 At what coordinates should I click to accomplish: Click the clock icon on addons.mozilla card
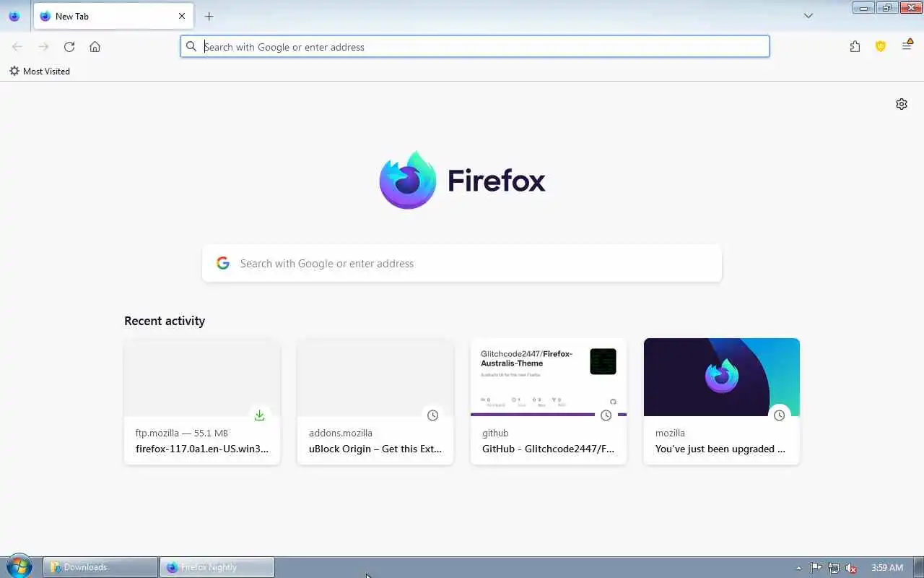click(432, 415)
